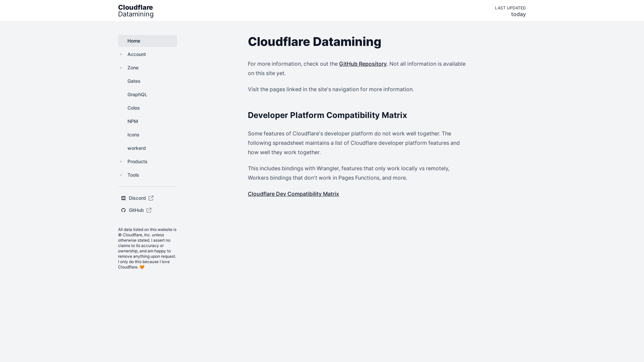View the Icons page
The image size is (644, 362).
pos(148,135)
